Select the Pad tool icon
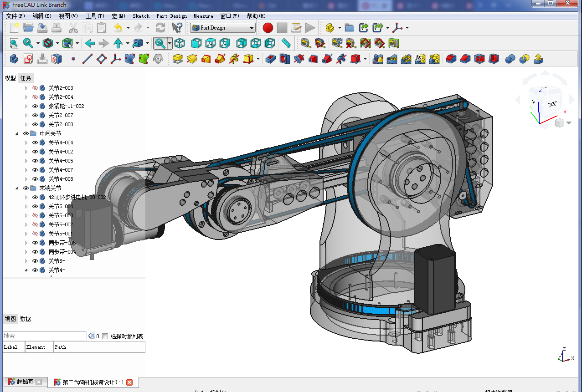 click(178, 59)
